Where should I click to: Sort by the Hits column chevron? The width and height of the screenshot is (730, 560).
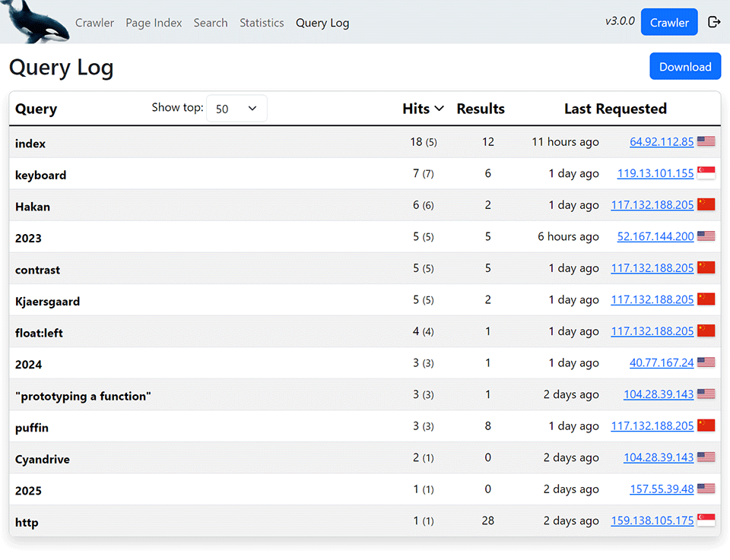(439, 109)
